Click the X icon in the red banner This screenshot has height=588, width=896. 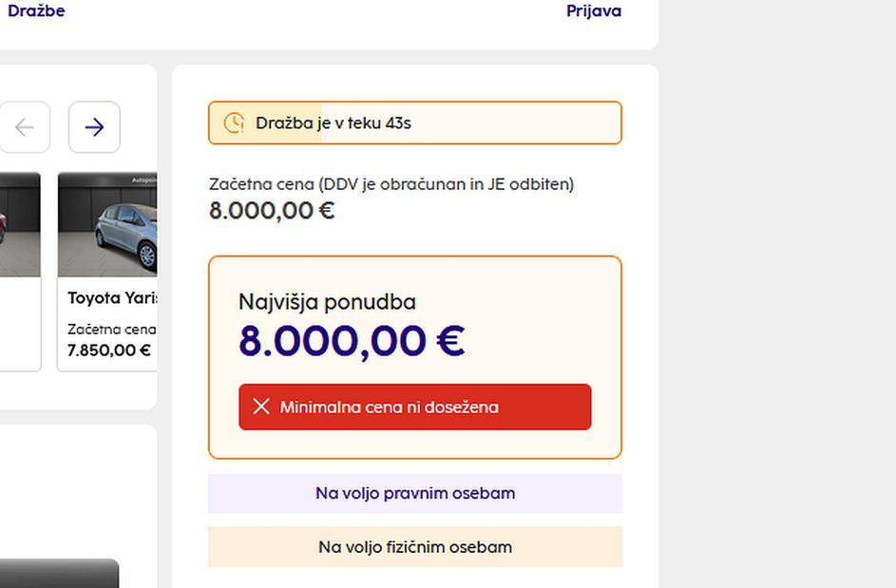pyautogui.click(x=261, y=407)
